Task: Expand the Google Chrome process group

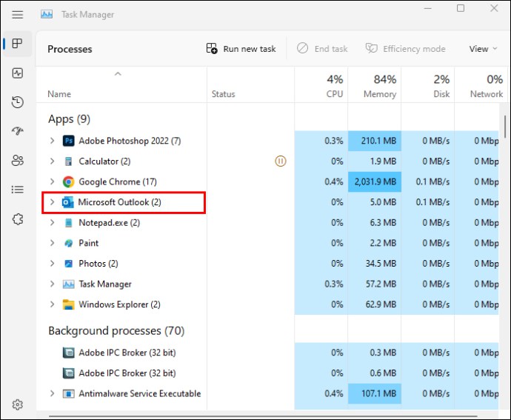Action: pyautogui.click(x=52, y=181)
